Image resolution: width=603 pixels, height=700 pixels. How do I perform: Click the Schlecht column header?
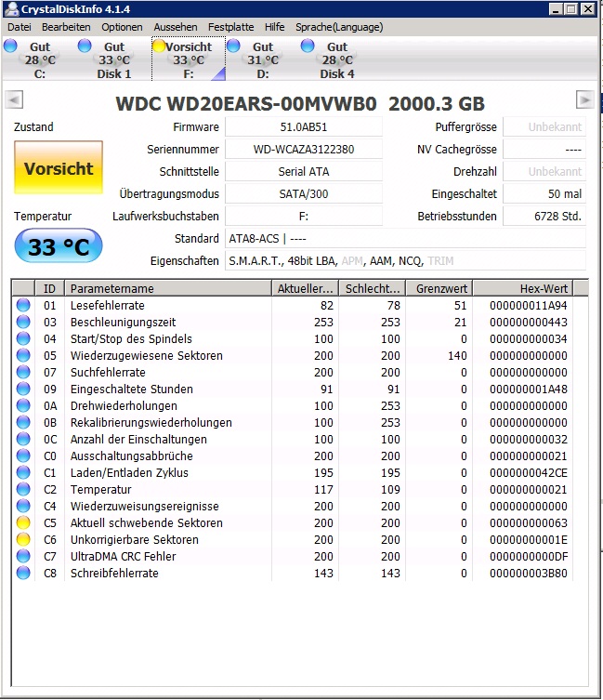click(x=373, y=288)
